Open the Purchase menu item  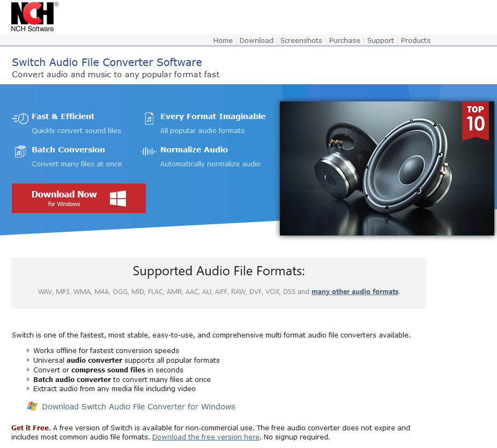tap(345, 41)
